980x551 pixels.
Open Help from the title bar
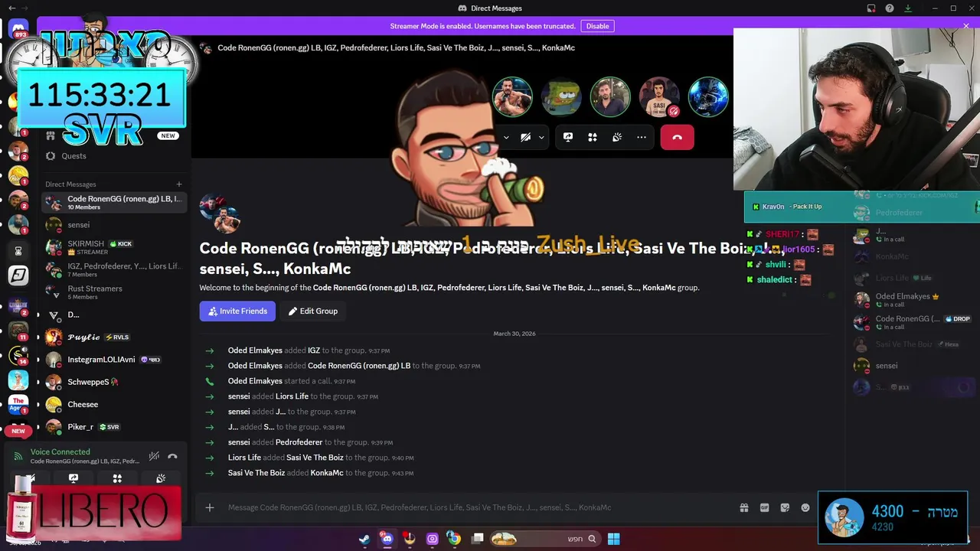(x=890, y=8)
